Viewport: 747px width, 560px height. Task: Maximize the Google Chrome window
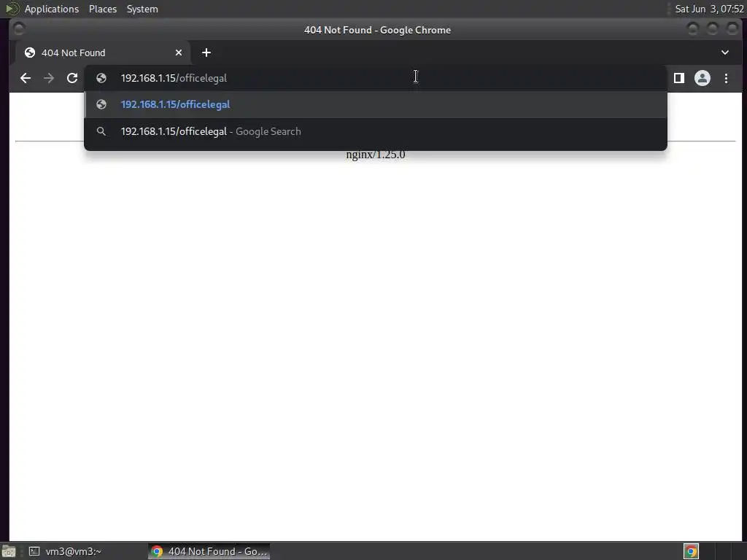(712, 29)
